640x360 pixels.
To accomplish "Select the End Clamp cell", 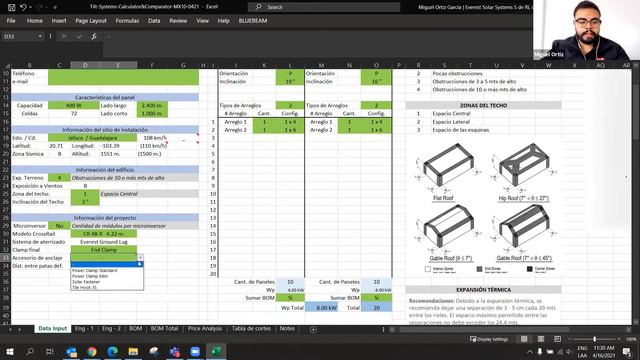I will [104, 249].
